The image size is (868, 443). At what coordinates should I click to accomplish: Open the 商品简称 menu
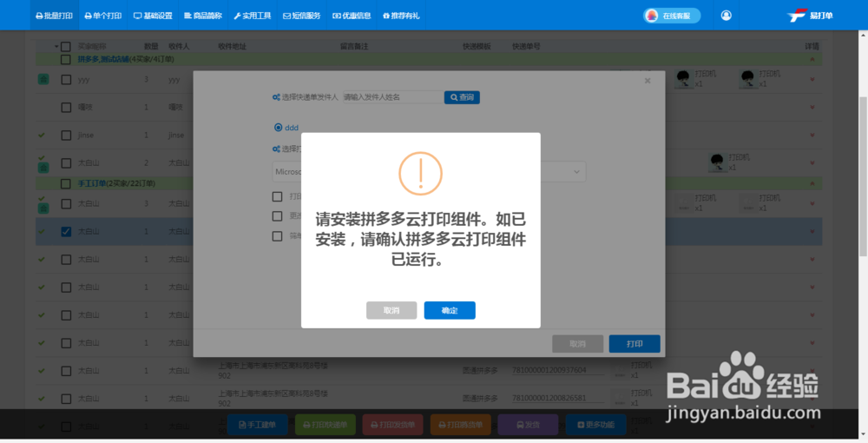202,16
